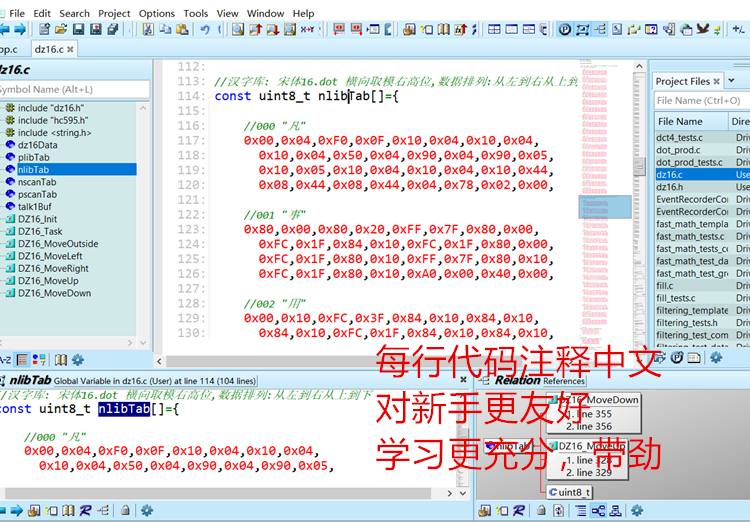Viewport: 750px width, 522px height.
Task: Toggle the Relation window tree icon
Action: point(599,30)
